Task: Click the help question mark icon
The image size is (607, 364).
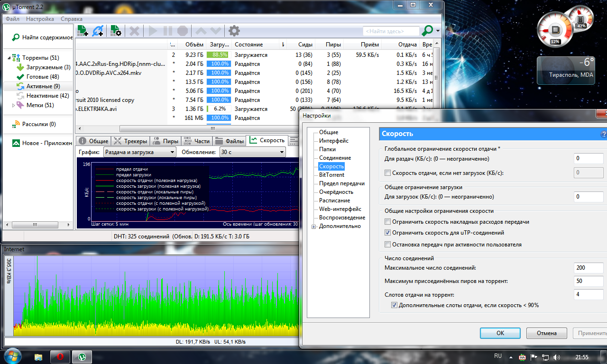Action: (x=603, y=134)
